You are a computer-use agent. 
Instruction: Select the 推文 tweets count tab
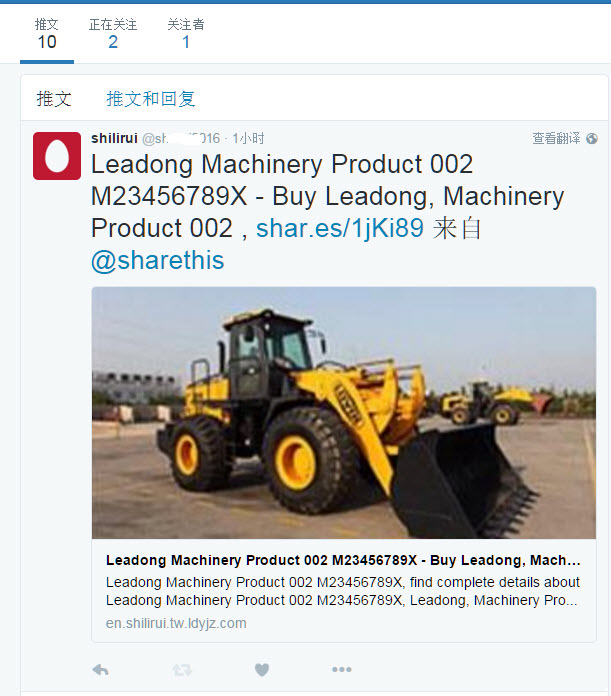[47, 35]
